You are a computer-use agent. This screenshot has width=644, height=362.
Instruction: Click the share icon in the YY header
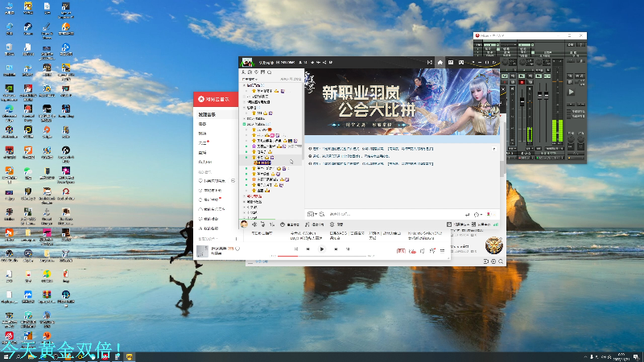324,63
